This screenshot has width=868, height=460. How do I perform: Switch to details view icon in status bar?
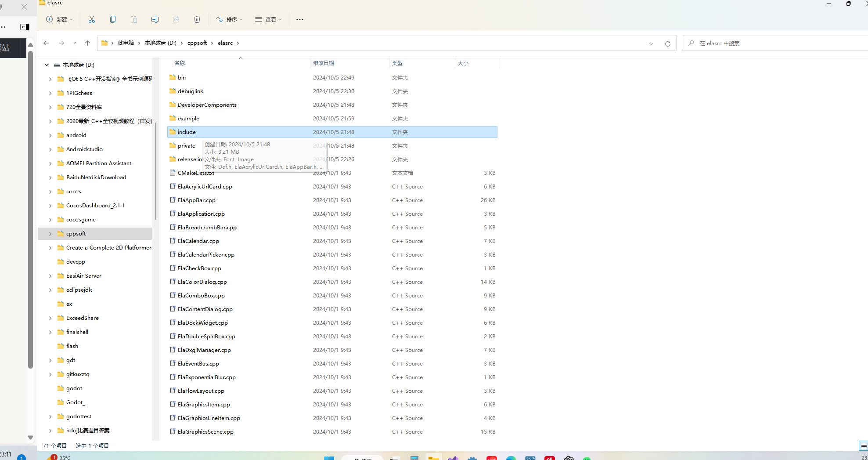[x=863, y=446]
